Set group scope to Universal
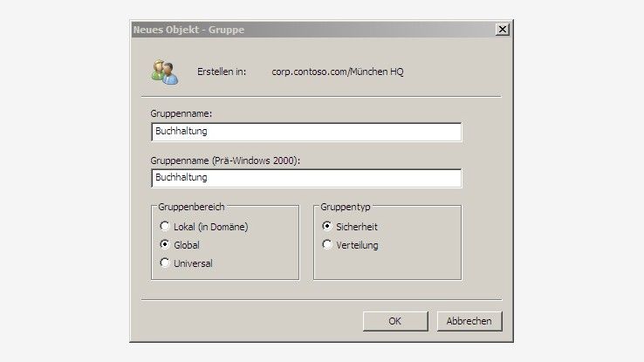The image size is (644, 362). pos(164,263)
